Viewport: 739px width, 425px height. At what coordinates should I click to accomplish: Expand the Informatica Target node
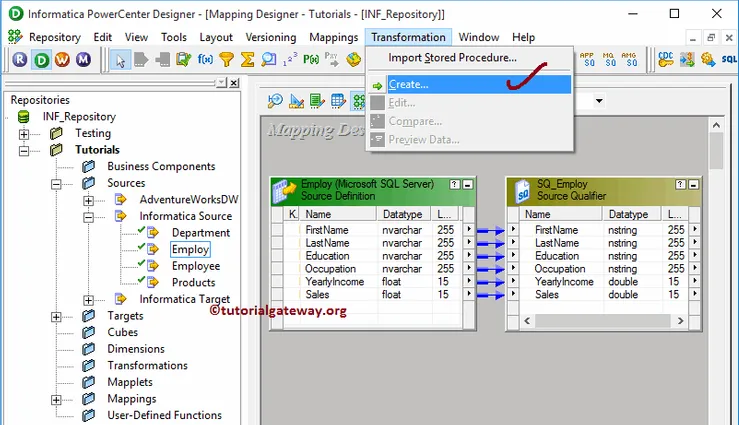(x=88, y=300)
